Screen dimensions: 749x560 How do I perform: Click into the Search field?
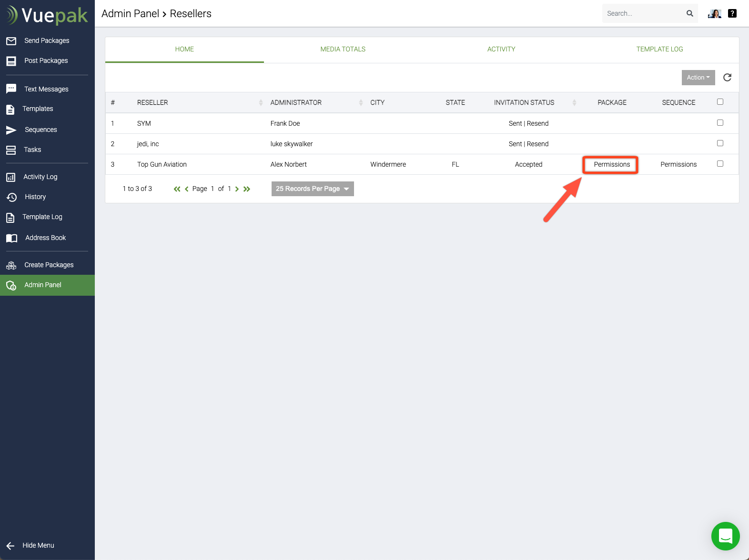coord(643,13)
